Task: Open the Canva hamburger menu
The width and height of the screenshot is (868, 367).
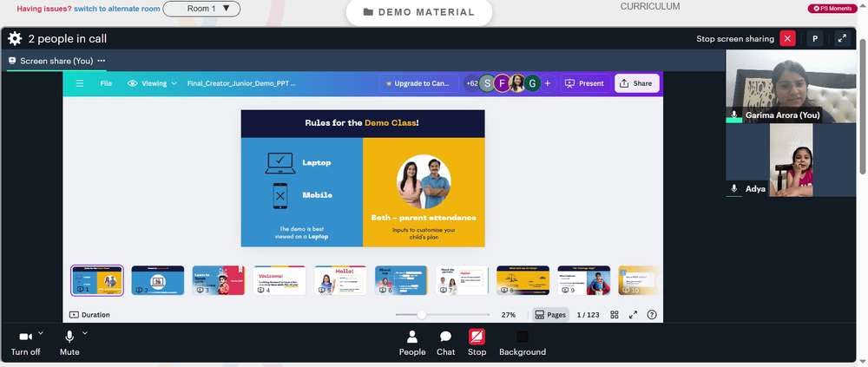Action: tap(80, 83)
